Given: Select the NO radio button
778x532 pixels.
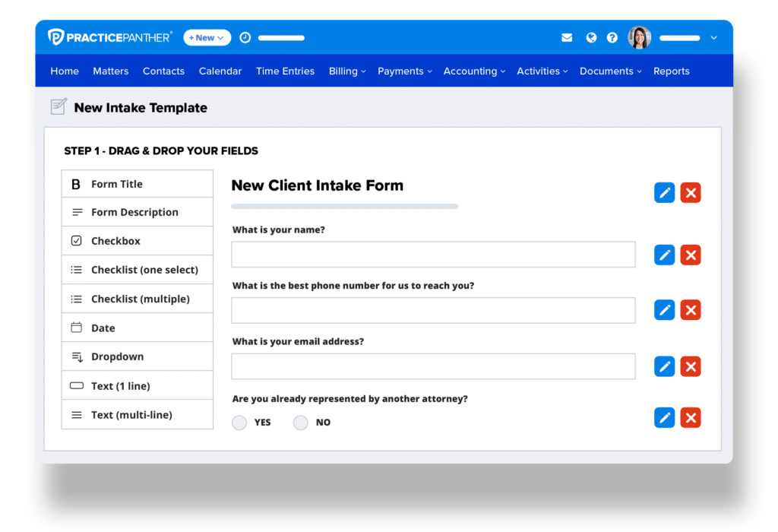Looking at the screenshot, I should [x=301, y=423].
